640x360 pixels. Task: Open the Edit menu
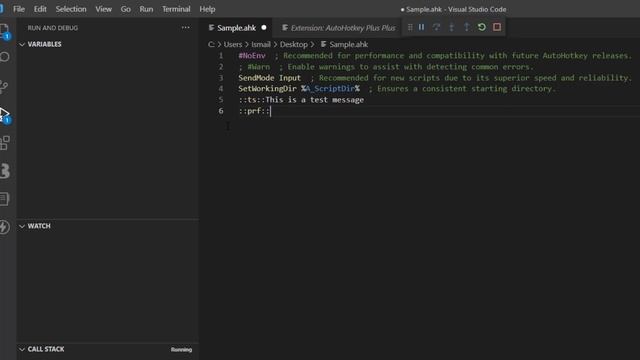(40, 9)
